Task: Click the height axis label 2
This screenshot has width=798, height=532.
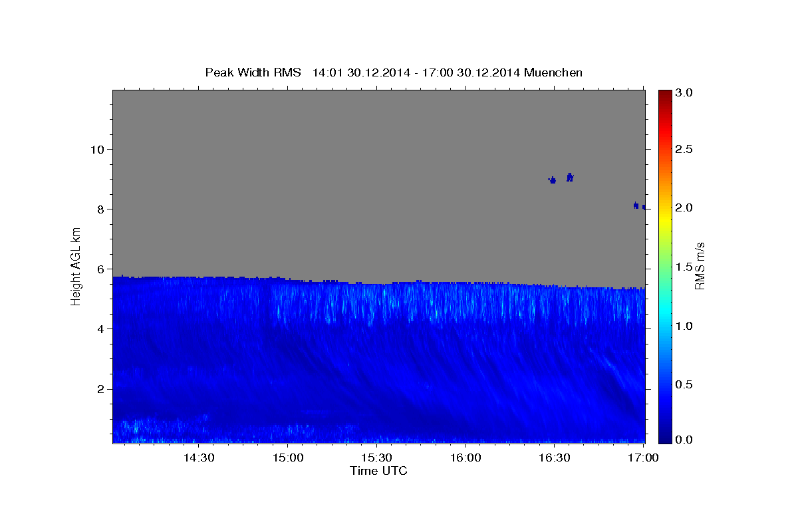Action: pos(100,388)
